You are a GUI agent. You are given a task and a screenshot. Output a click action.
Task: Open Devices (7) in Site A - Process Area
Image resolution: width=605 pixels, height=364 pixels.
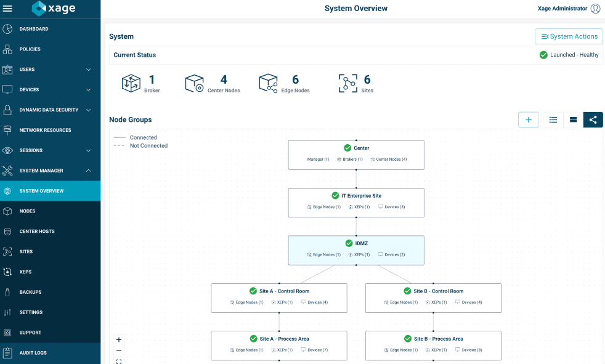pos(317,350)
